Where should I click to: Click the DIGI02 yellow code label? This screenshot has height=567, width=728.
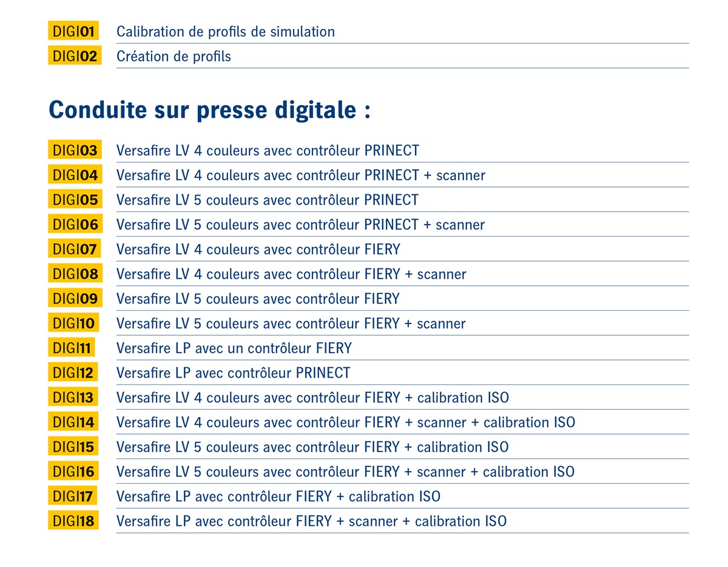pyautogui.click(x=75, y=56)
